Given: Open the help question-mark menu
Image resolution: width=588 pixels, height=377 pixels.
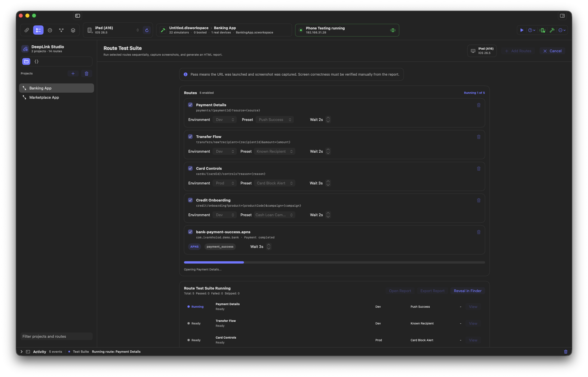Looking at the screenshot, I should pos(531,30).
